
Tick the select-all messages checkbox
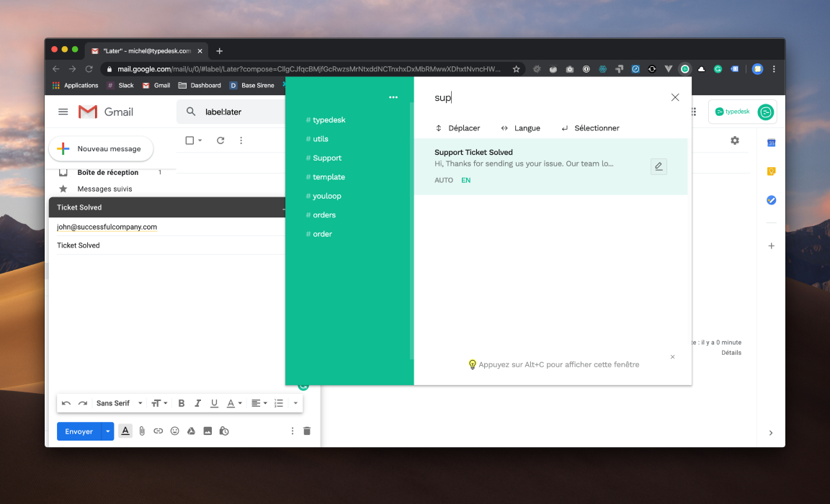(189, 140)
